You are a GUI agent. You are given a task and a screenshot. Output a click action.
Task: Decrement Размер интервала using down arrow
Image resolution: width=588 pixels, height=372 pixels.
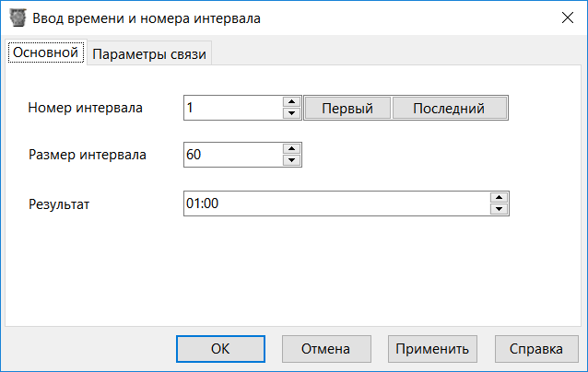[292, 160]
